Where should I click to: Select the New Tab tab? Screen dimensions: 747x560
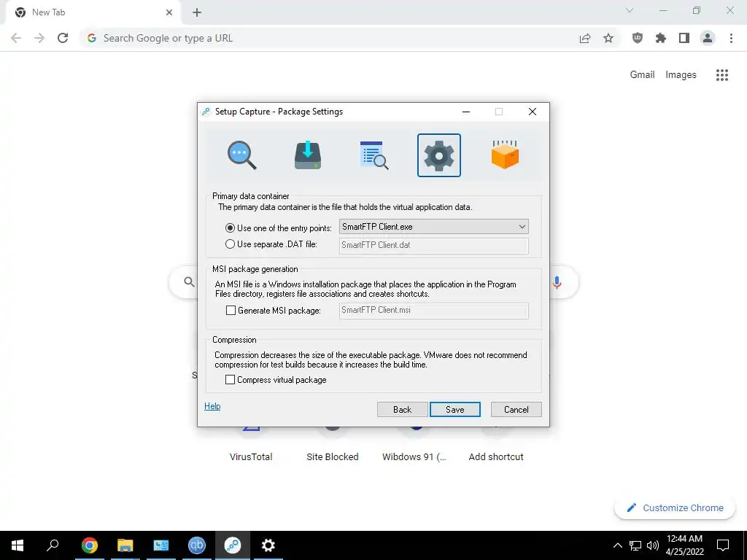tap(93, 12)
